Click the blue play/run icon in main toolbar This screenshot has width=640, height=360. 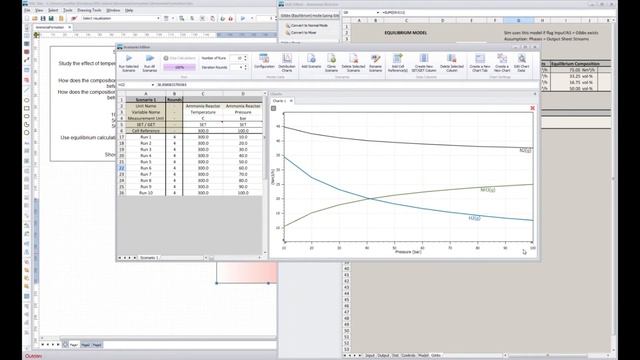coord(243,18)
